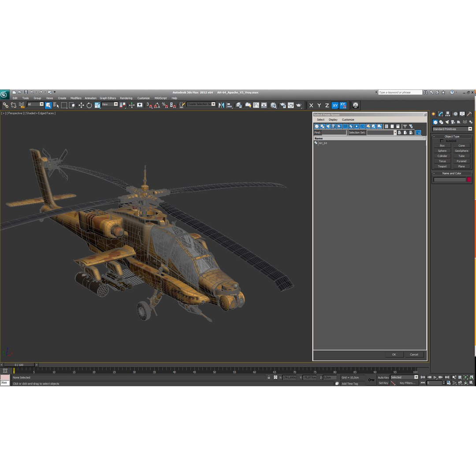Open the Modify command panel tab
The height and width of the screenshot is (476, 476).
point(440,114)
